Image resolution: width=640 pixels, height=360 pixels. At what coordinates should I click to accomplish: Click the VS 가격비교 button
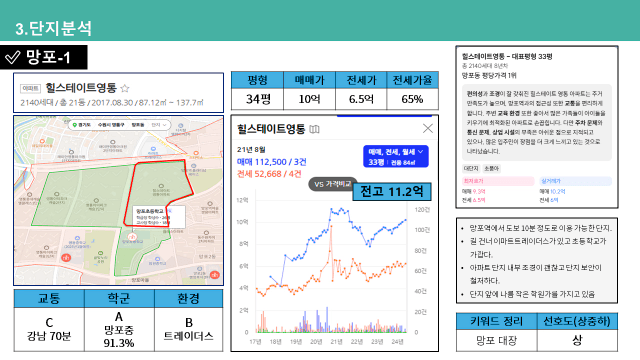click(x=332, y=184)
